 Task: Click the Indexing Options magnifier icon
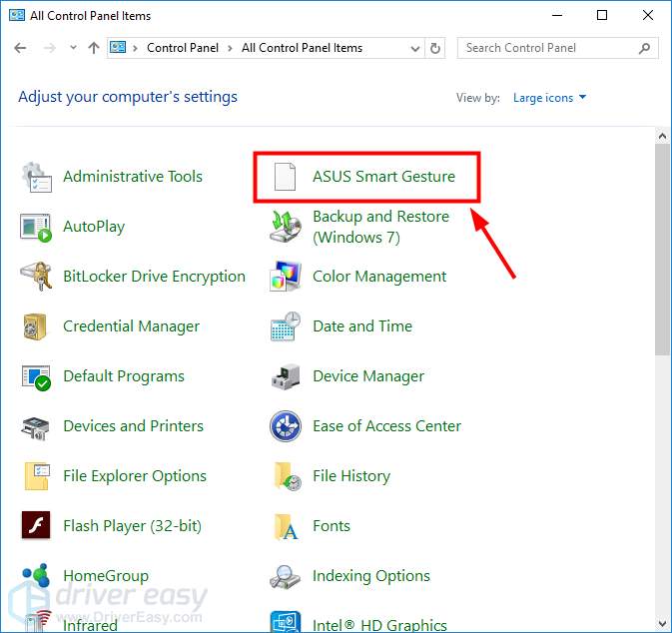[286, 577]
